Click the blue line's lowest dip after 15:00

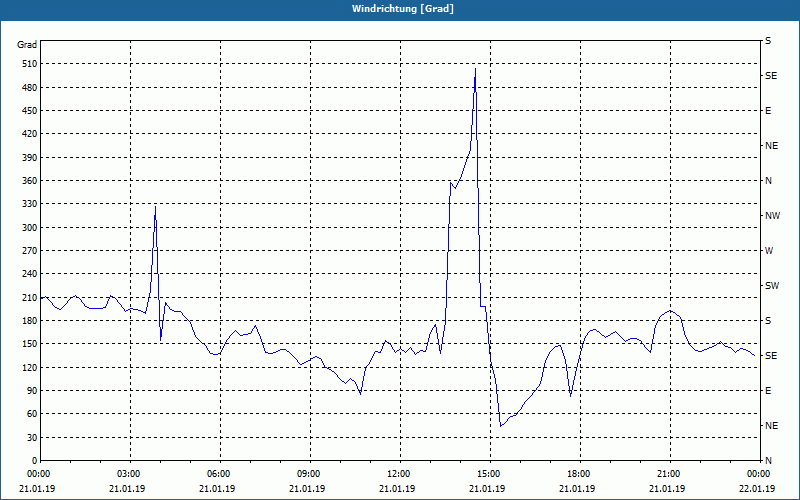pos(501,426)
